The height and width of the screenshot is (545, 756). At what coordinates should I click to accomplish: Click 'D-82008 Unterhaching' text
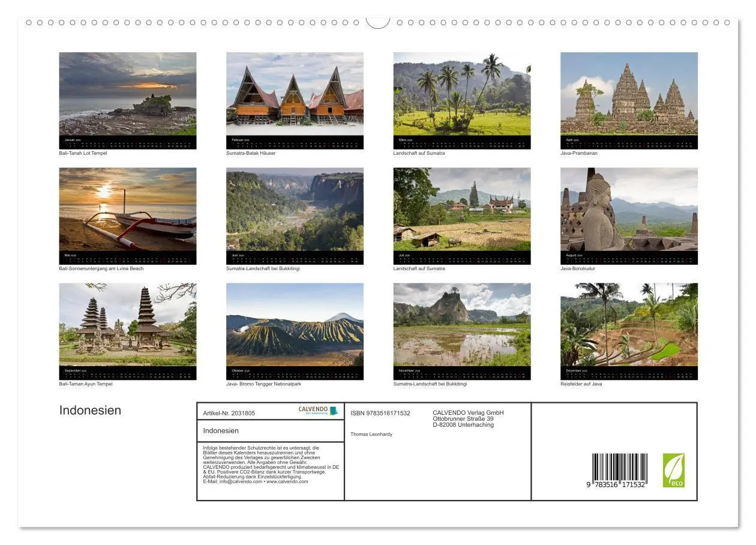(463, 424)
